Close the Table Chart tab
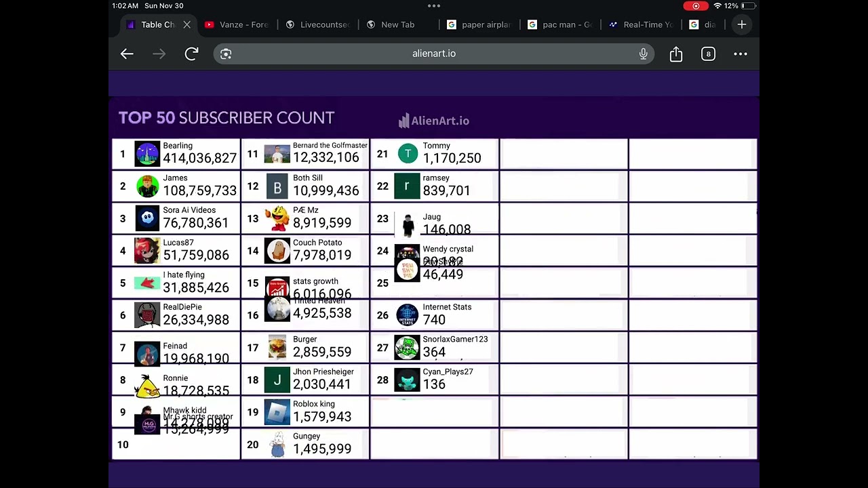Viewport: 868px width, 488px height. tap(186, 24)
